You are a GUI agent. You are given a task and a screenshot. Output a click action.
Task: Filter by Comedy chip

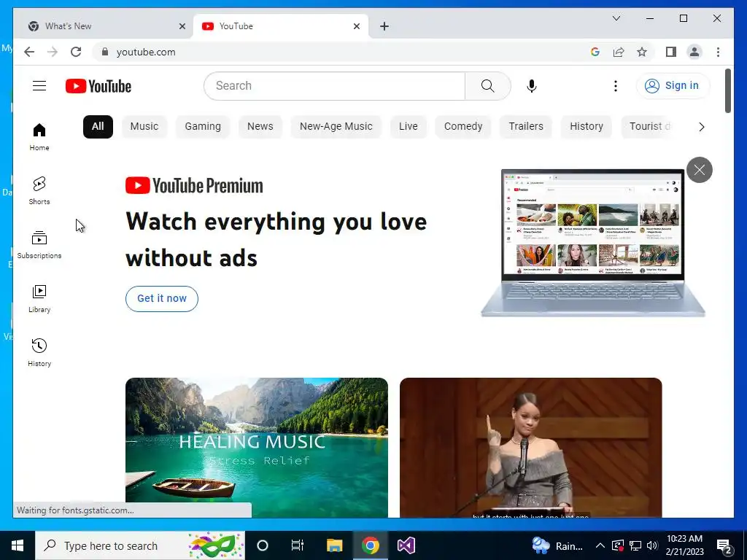pos(463,127)
